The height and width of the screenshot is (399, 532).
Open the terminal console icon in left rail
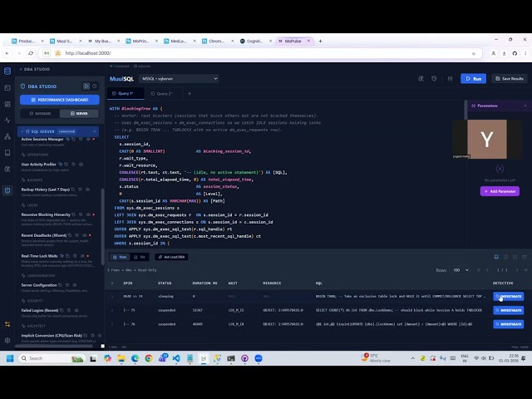7,88
